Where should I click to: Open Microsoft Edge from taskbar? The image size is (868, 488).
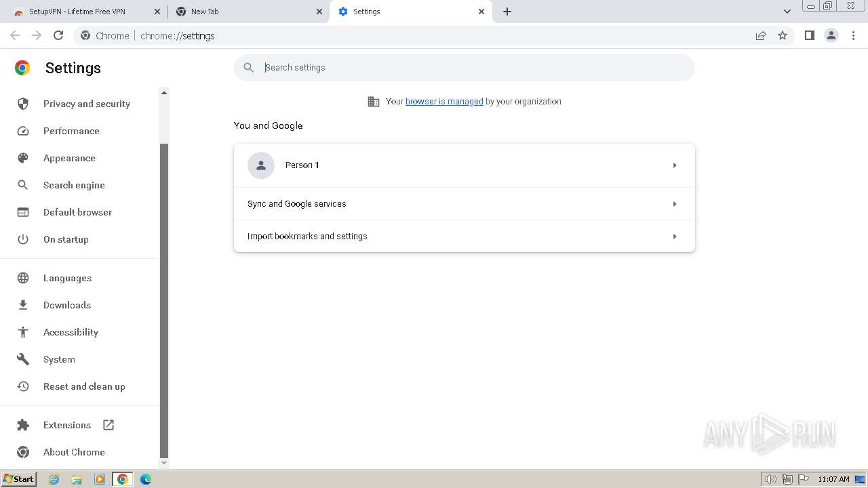(145, 479)
